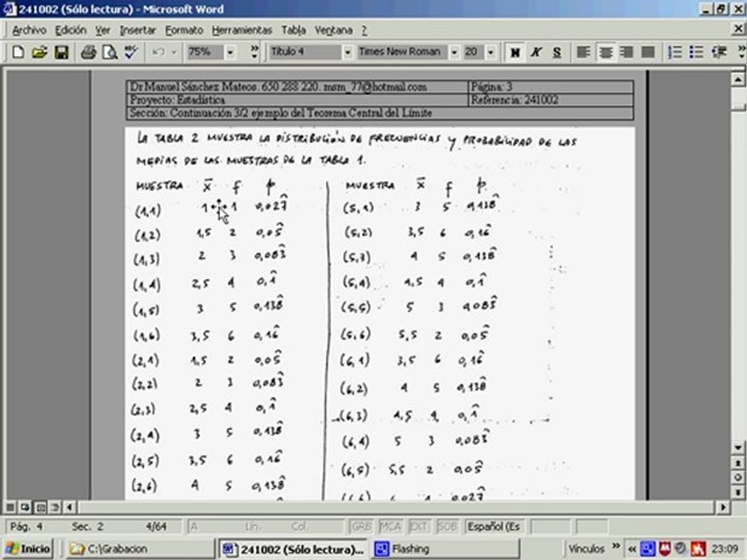Apply numbered list formatting
The image size is (747, 560).
[x=675, y=52]
